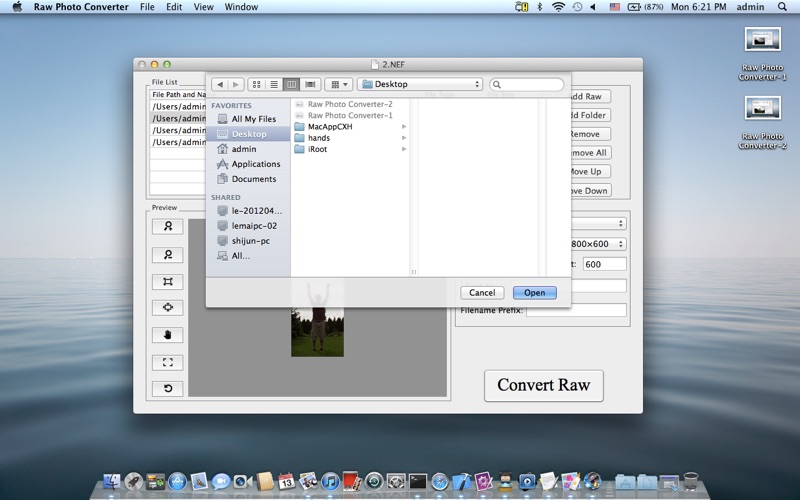
Task: Click the Filename Prefix input field
Action: pos(577,310)
